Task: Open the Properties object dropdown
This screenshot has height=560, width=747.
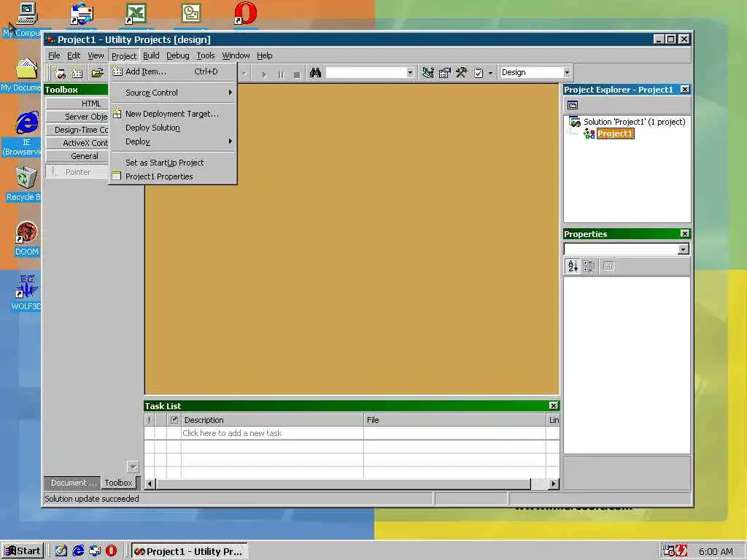Action: coord(683,249)
